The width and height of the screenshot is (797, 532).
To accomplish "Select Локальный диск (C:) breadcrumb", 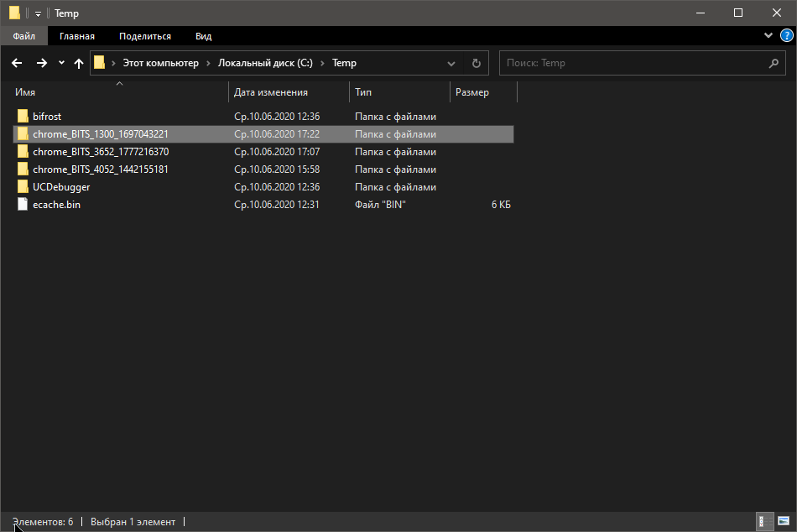I will (265, 63).
